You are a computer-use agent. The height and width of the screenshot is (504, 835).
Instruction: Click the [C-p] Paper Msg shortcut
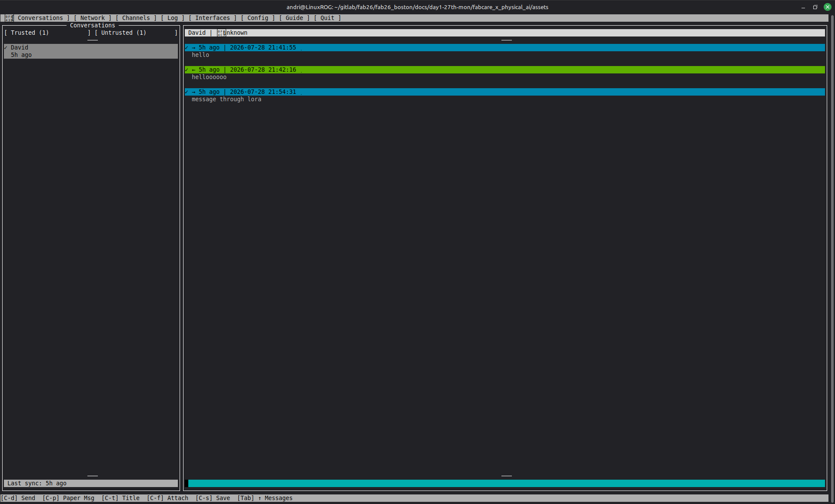[68, 498]
